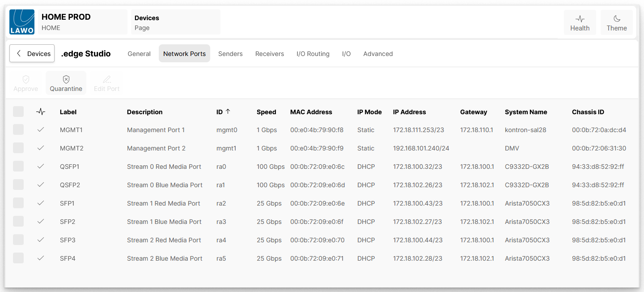The image size is (644, 292).
Task: Select the MGMT1 row checkbox
Action: click(18, 130)
